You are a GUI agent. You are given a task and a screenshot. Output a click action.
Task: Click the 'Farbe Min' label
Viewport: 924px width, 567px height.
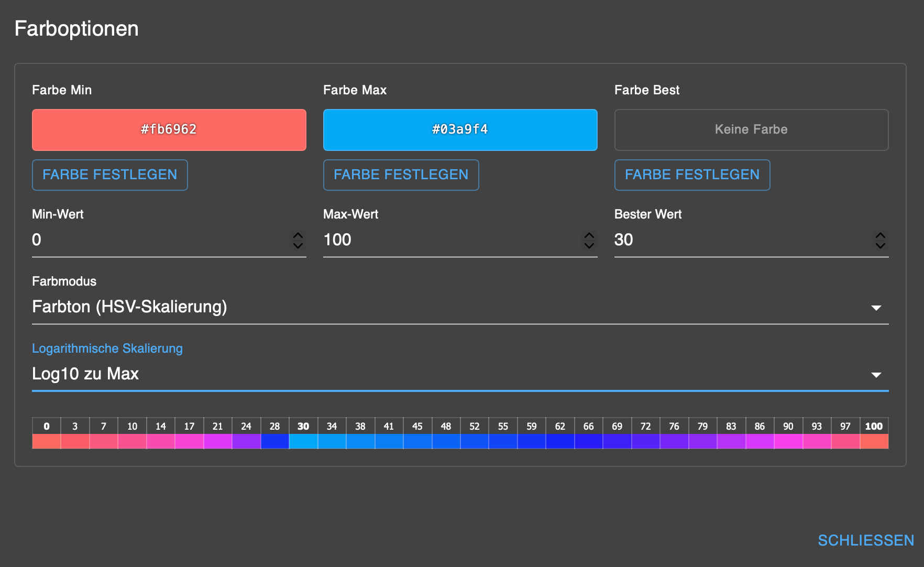[x=62, y=90]
